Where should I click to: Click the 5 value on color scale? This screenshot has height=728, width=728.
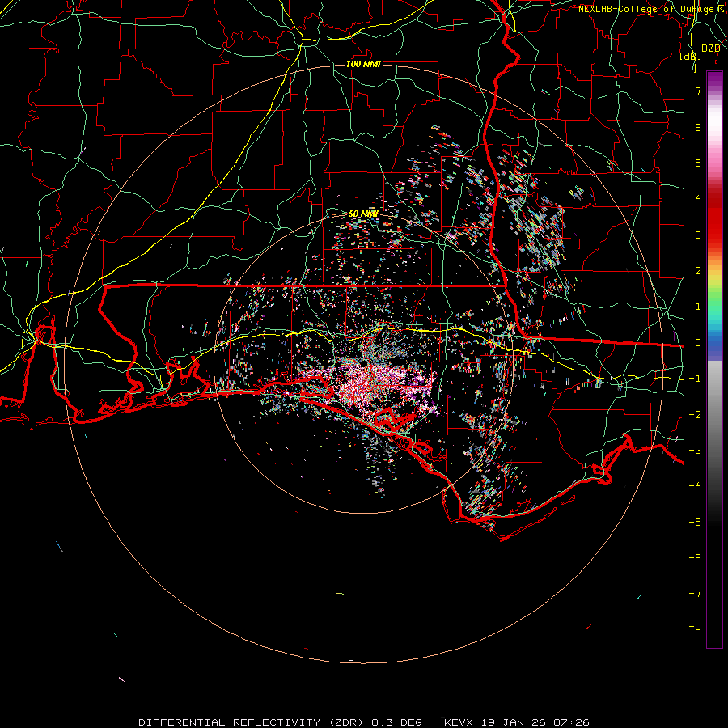(x=698, y=163)
